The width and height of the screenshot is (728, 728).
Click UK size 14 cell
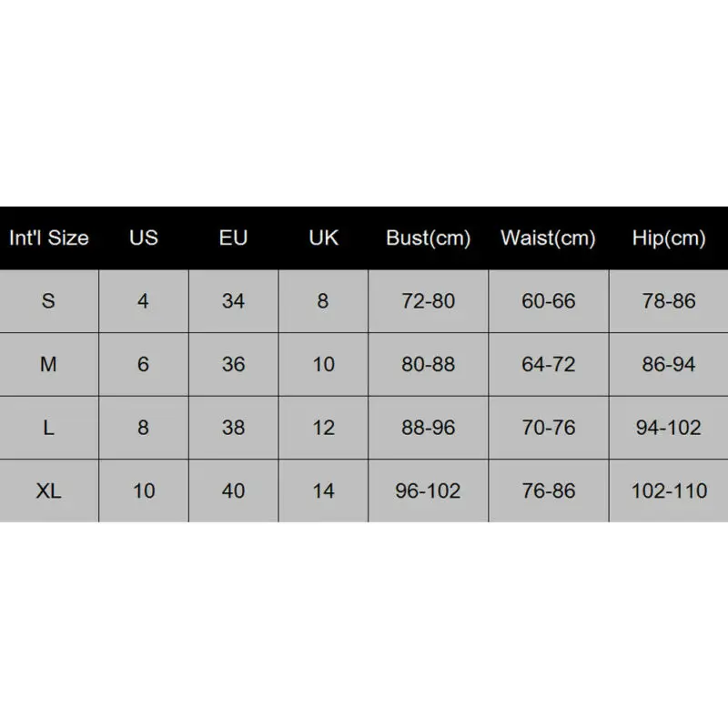tap(323, 491)
